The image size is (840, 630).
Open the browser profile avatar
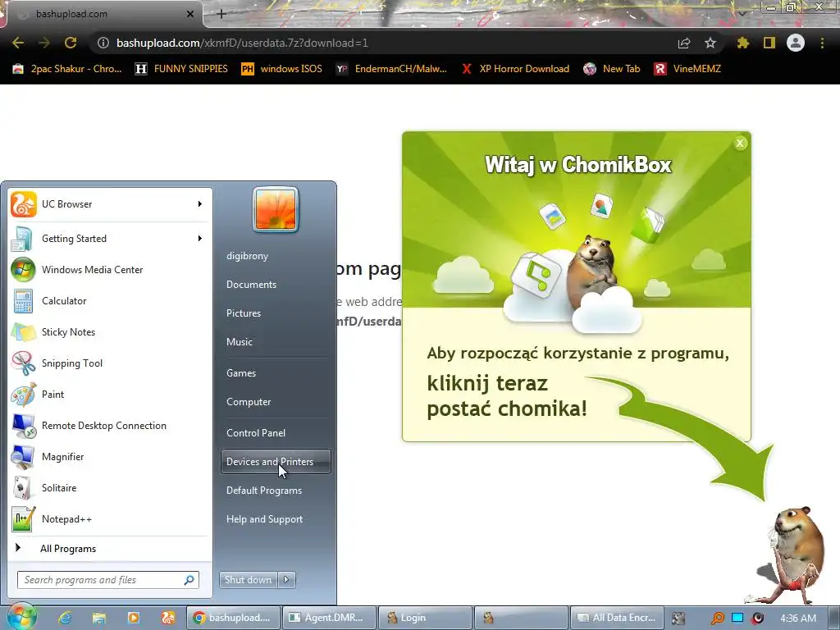pos(796,43)
